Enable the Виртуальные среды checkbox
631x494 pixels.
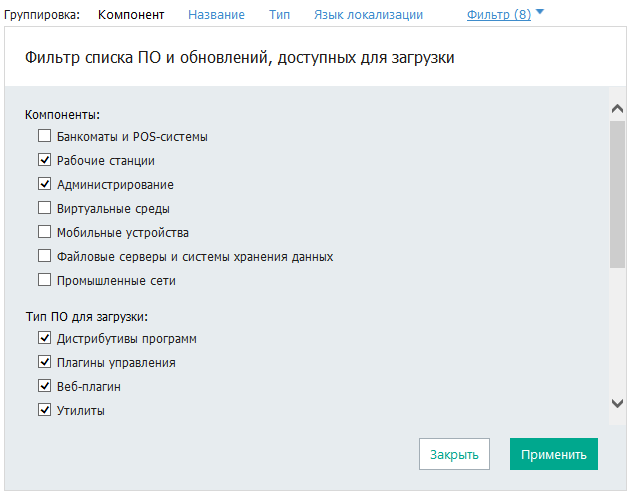pos(44,208)
